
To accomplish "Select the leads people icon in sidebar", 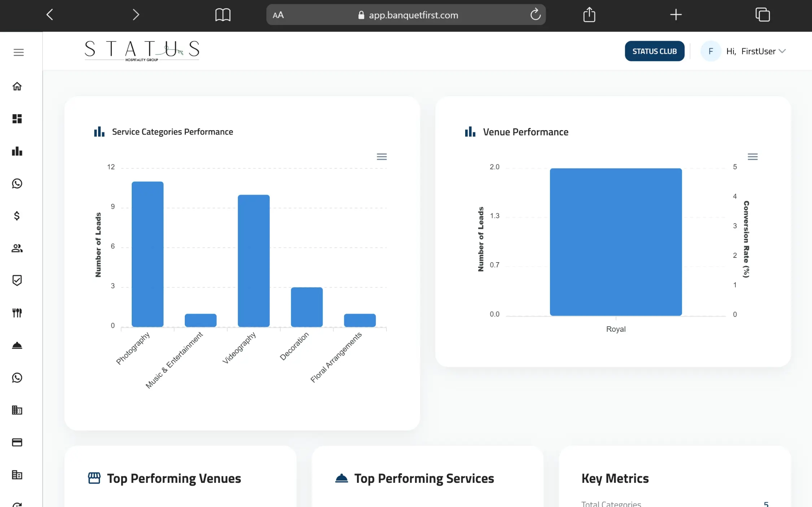I will (x=17, y=248).
